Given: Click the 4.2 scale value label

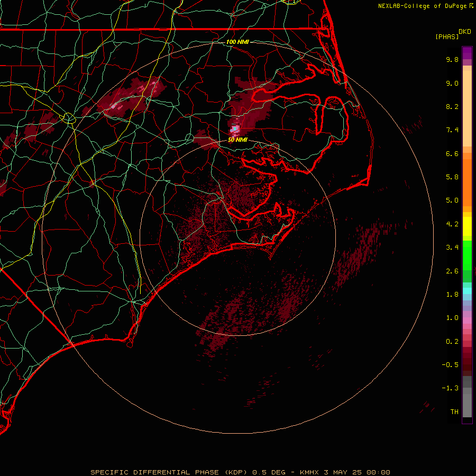Looking at the screenshot, I should 452,224.
